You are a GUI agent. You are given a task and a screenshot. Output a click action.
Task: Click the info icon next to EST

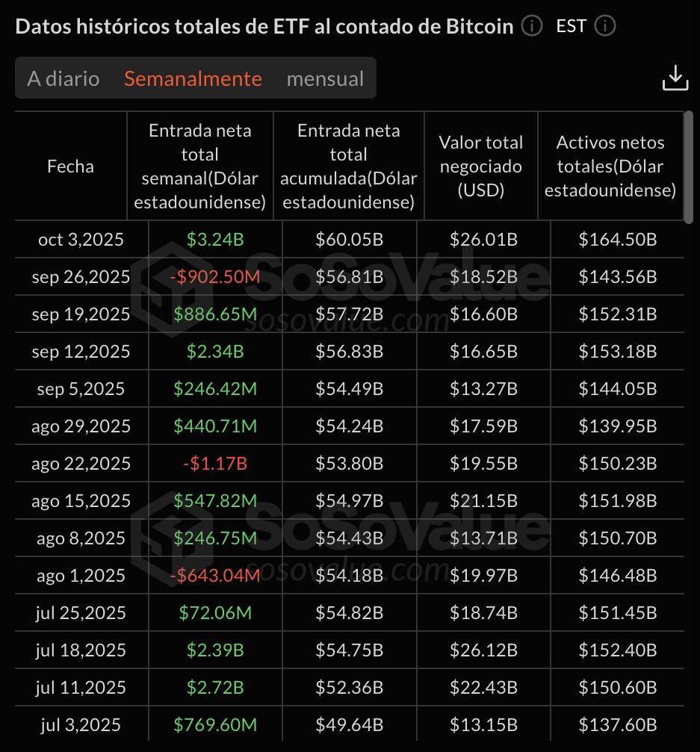pyautogui.click(x=604, y=27)
